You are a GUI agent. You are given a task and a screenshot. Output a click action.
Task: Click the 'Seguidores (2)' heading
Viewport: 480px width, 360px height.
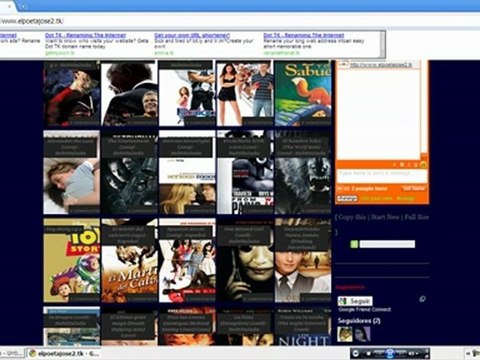359,321
